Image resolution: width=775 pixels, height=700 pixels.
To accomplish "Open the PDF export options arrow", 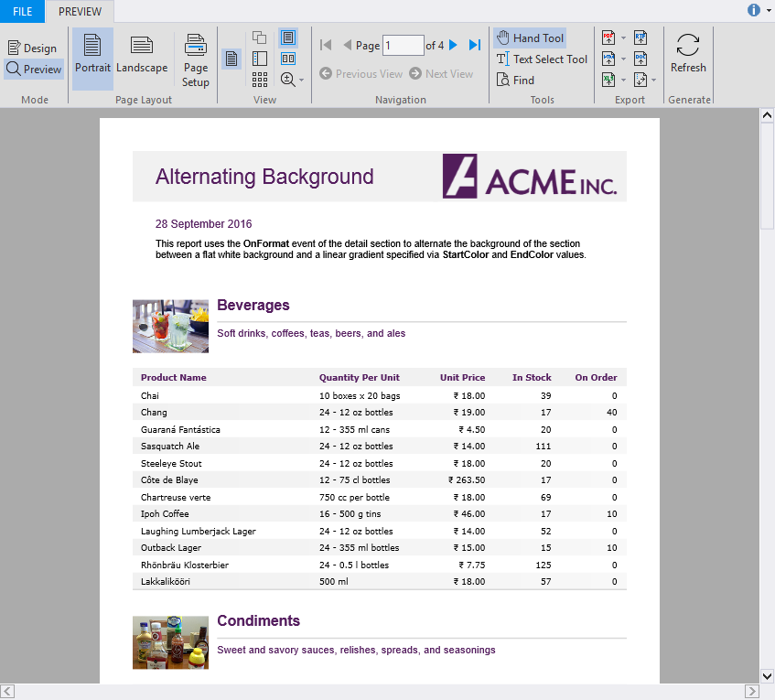I will [x=623, y=38].
